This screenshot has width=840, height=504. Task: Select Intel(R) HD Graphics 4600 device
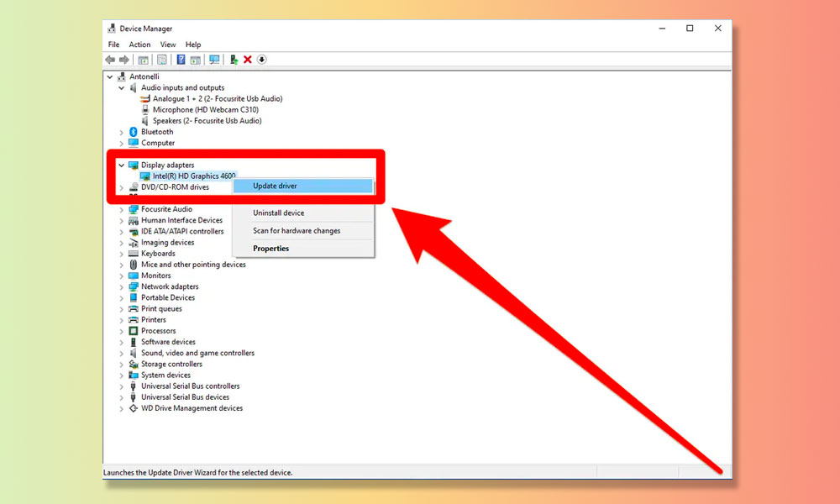pos(194,176)
